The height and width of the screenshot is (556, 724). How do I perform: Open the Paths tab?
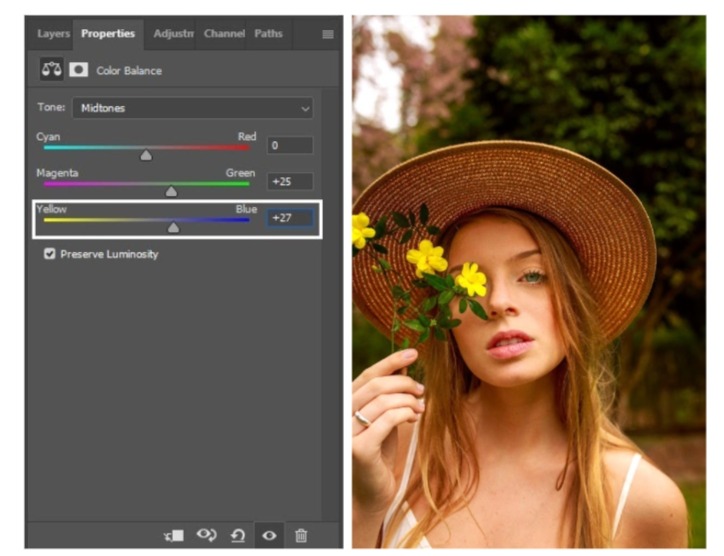pyautogui.click(x=268, y=34)
